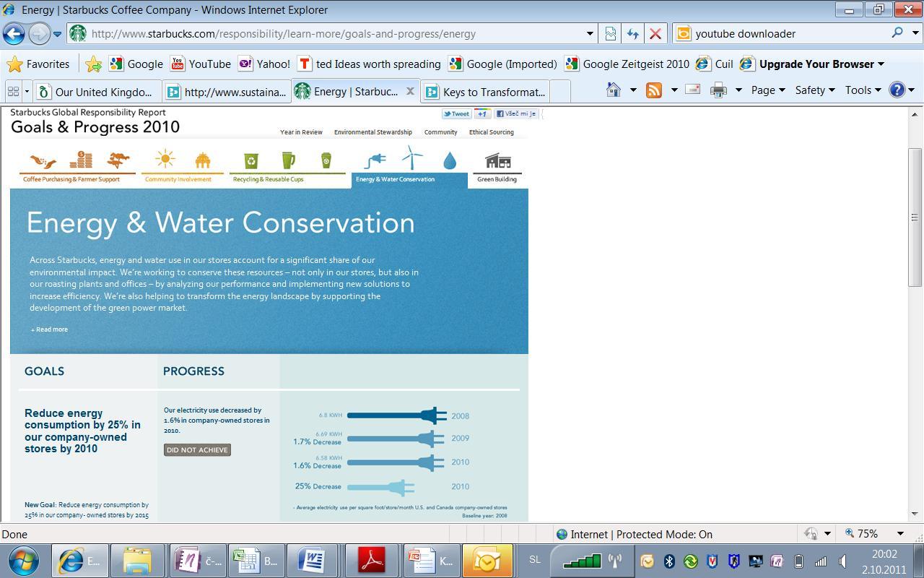Open Ethical Sourcing nav link
The image size is (924, 578).
tap(492, 132)
